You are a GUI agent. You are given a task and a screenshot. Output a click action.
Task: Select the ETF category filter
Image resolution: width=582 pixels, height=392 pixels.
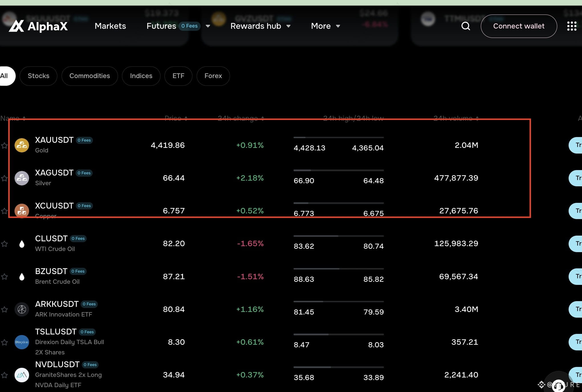[x=178, y=76]
